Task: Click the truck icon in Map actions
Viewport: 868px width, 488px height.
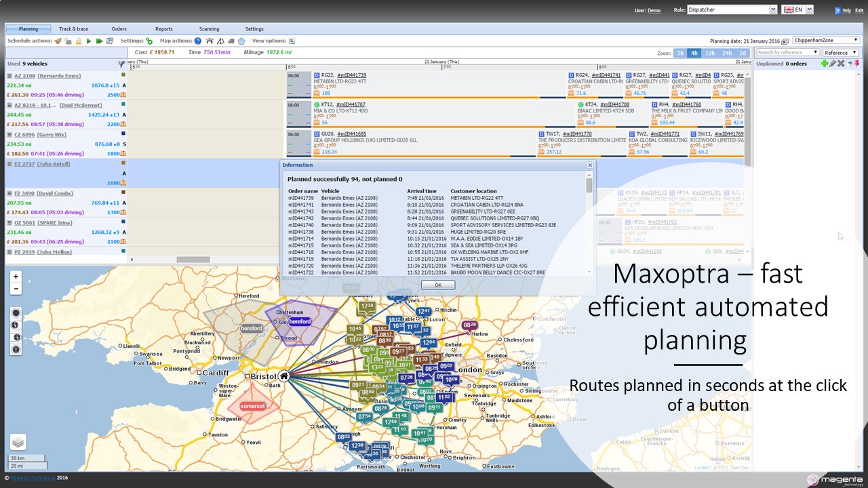Action: coord(230,40)
